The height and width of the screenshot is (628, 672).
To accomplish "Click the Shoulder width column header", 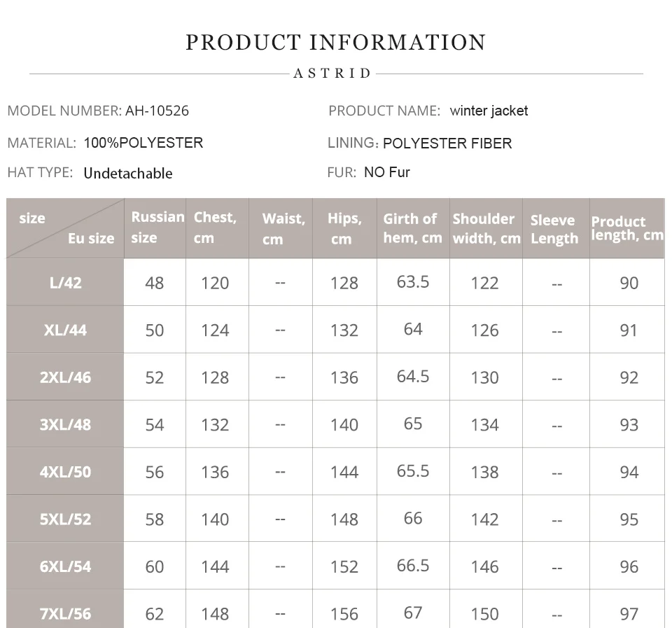I will 486,228.
